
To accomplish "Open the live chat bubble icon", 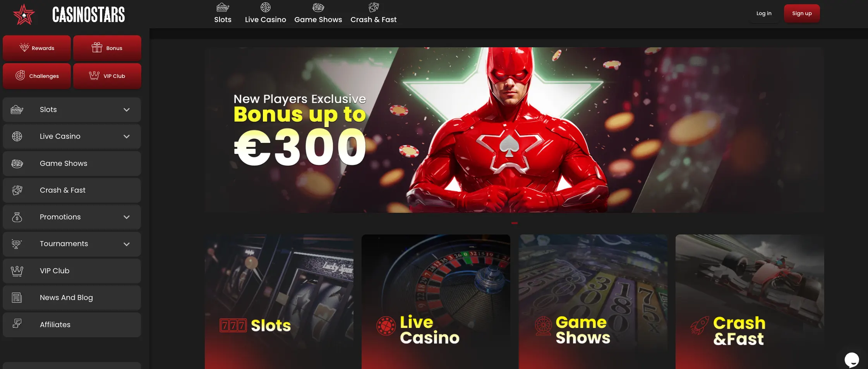I will point(852,359).
